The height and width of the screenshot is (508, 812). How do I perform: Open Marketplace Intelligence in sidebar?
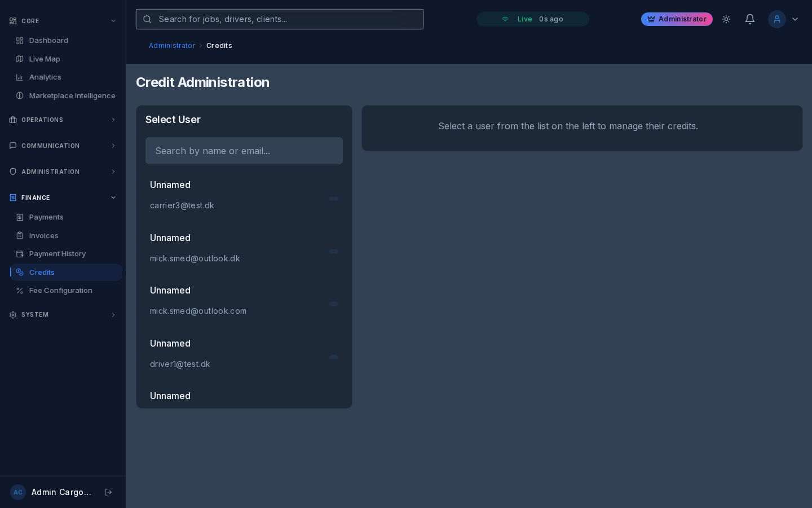point(72,96)
